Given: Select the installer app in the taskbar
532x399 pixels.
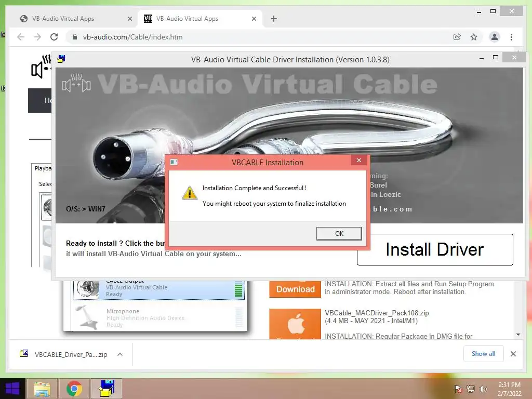Looking at the screenshot, I should [x=107, y=389].
